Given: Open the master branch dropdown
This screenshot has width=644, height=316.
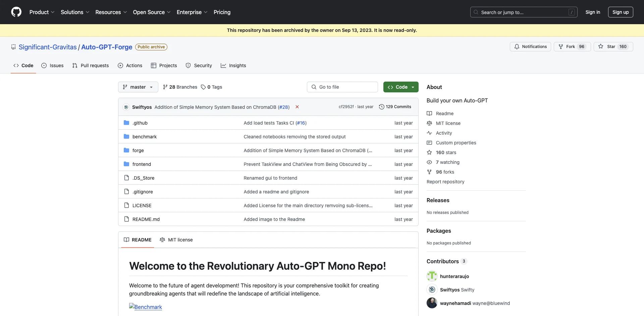Looking at the screenshot, I should pos(138,87).
